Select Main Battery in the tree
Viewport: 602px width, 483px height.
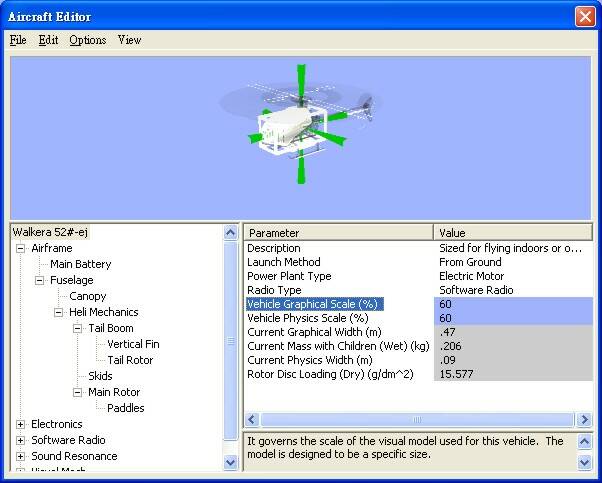(81, 264)
